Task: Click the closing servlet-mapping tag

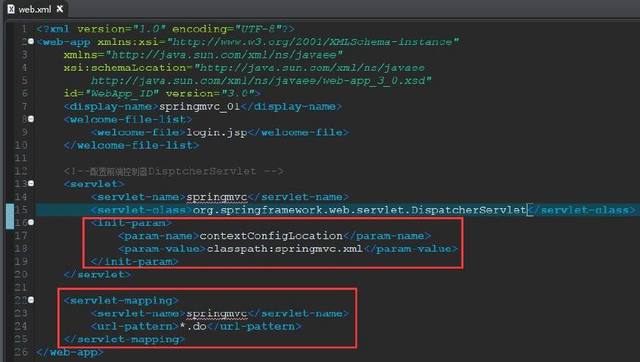Action: tap(124, 339)
